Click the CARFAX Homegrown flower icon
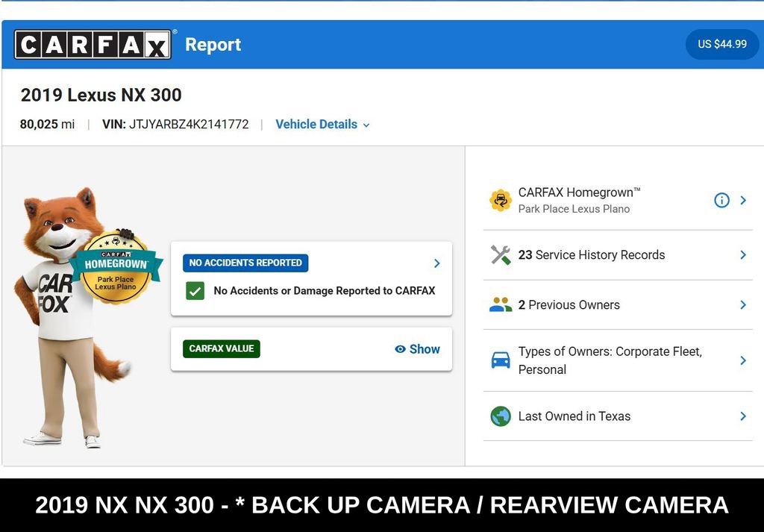764x532 pixels. point(501,200)
